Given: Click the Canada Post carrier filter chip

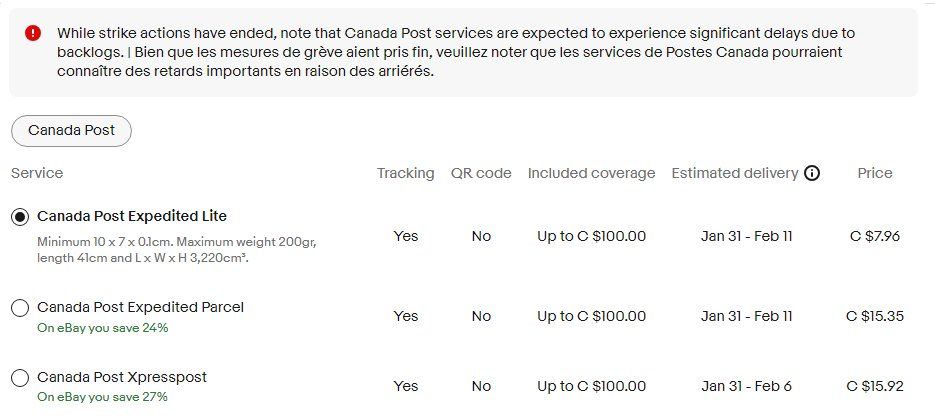Looking at the screenshot, I should coord(72,131).
